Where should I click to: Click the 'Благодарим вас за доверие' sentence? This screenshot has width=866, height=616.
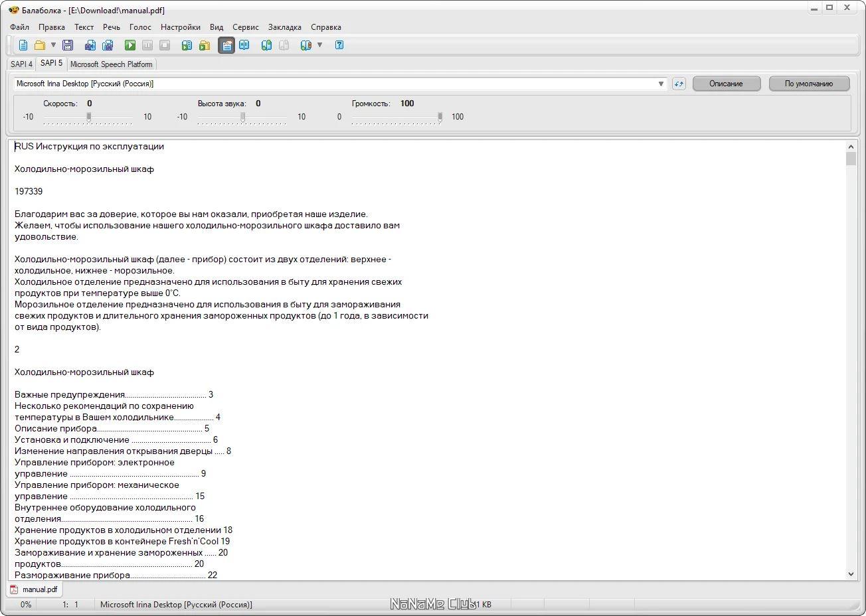pyautogui.click(x=191, y=214)
